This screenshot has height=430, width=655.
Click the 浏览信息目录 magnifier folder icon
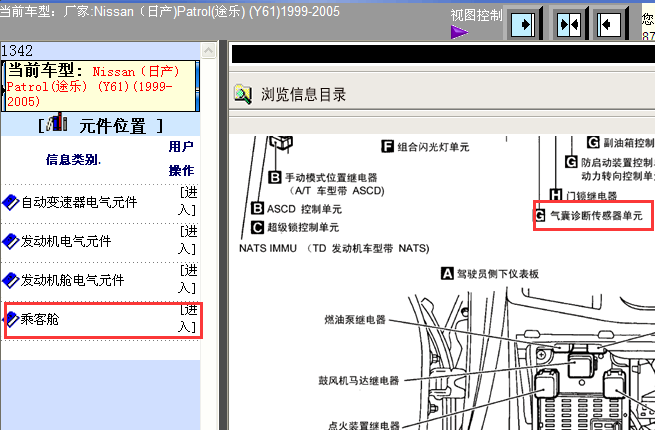click(243, 94)
